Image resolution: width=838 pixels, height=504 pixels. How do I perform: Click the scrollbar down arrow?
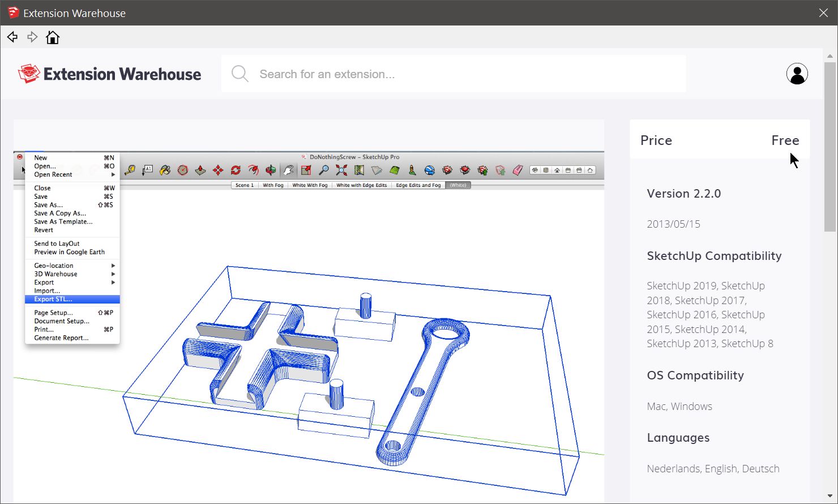click(830, 496)
